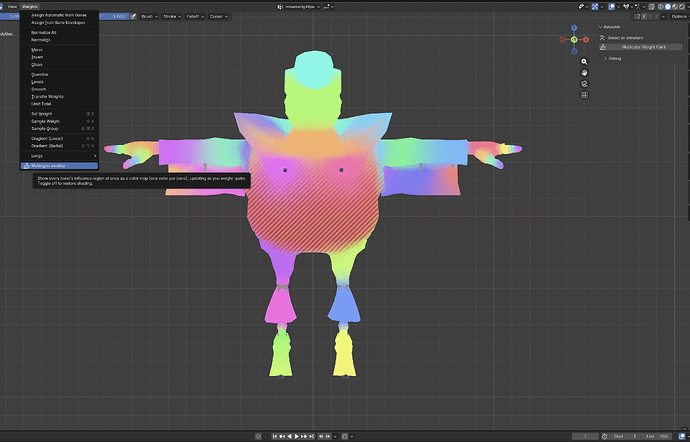Click the play animation button

[x=297, y=436]
